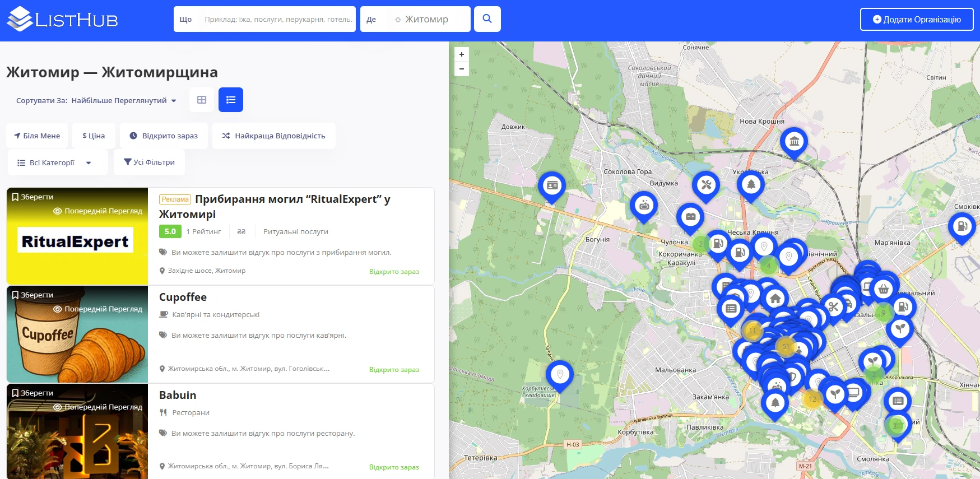Open the ListHub logo home link
The image size is (980, 479).
pos(62,19)
